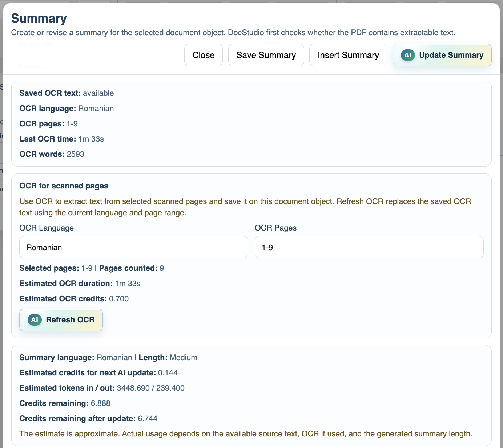Image resolution: width=503 pixels, height=448 pixels.
Task: Focus the OCR Pages input with 1-9
Action: click(369, 247)
